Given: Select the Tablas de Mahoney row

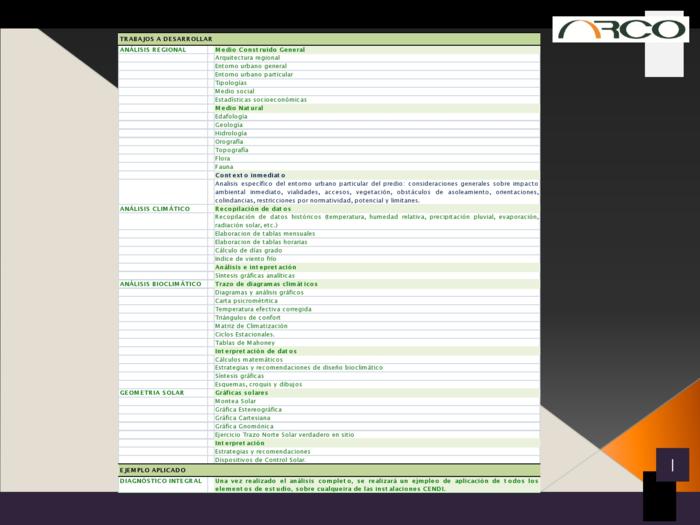Looking at the screenshot, I should coord(245,343).
